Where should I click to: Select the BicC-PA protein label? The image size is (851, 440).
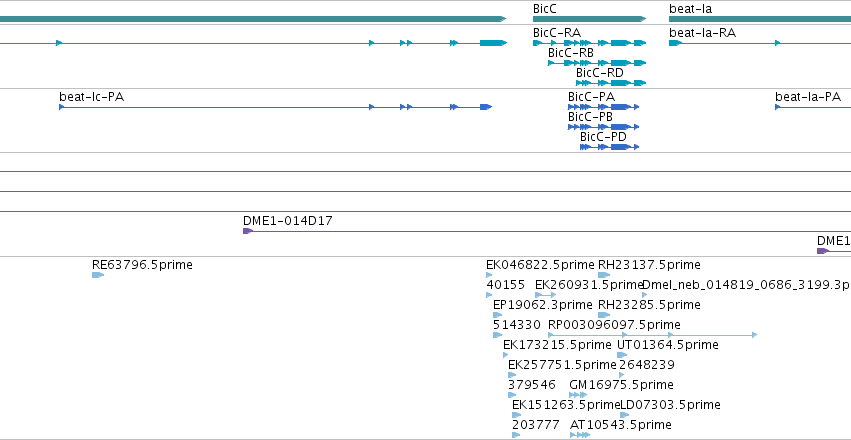(x=592, y=97)
